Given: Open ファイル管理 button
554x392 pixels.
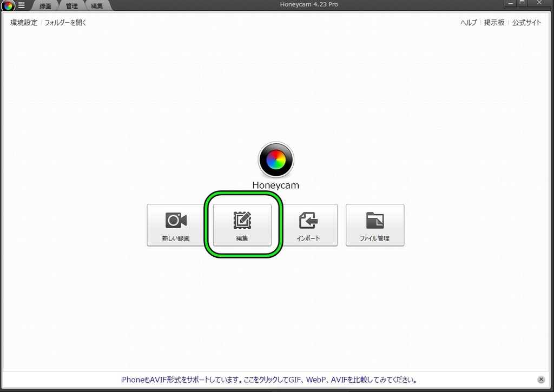Looking at the screenshot, I should 375,225.
